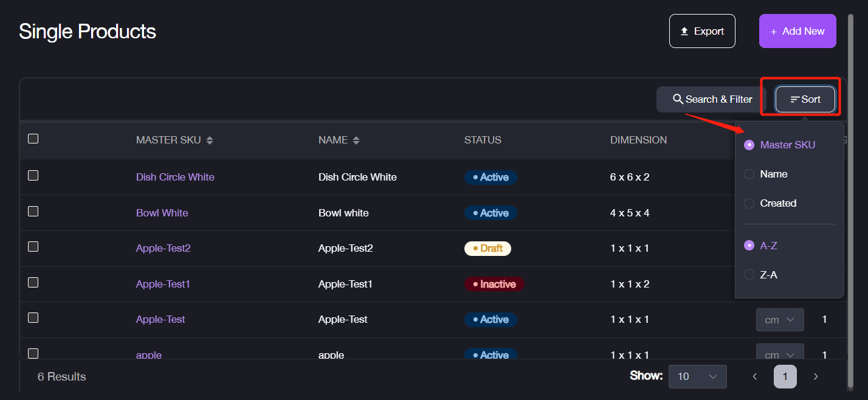This screenshot has width=868, height=400.
Task: Click the vertical scrollbar on the right
Action: 850,201
